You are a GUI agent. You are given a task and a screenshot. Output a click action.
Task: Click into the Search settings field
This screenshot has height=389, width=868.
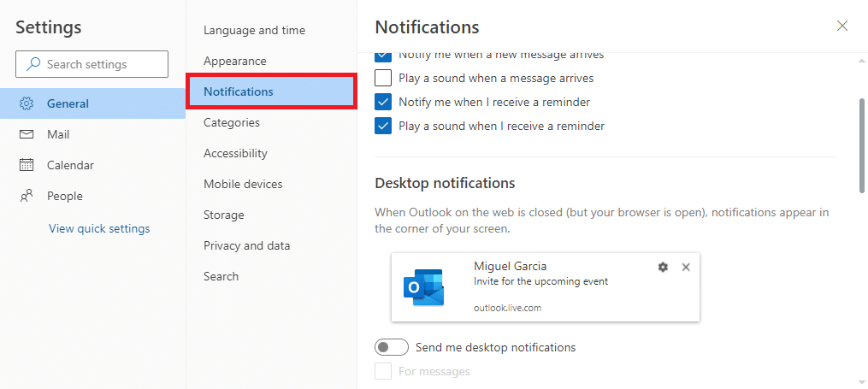click(x=92, y=64)
